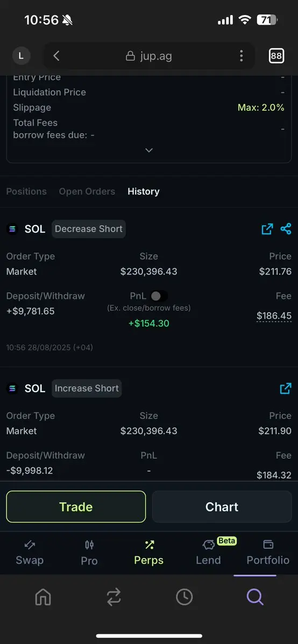Open the browser history clock icon
This screenshot has width=298, height=644.
[185, 597]
